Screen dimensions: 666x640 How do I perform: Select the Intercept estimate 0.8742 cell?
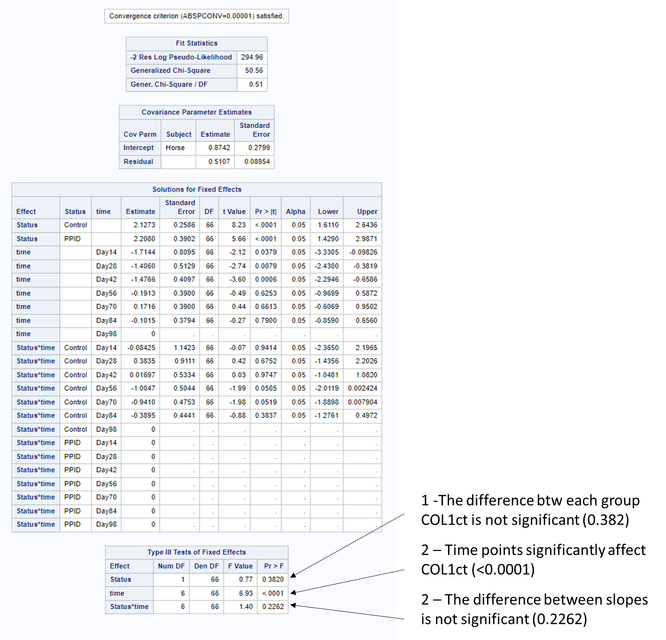(215, 148)
